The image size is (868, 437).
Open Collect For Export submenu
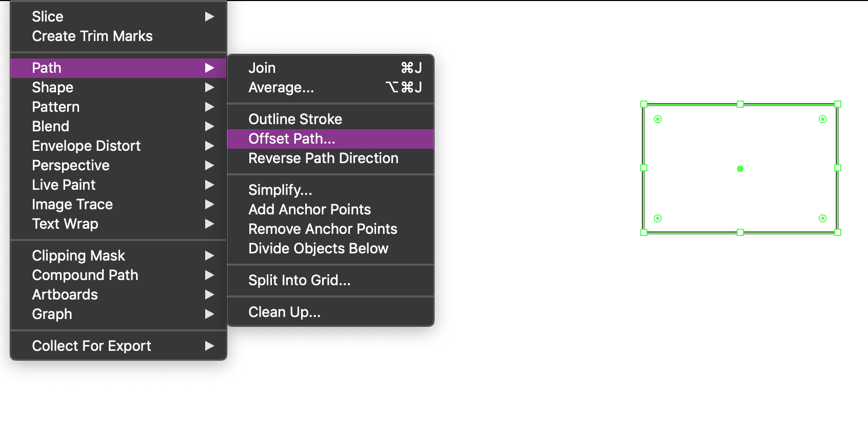click(x=119, y=346)
